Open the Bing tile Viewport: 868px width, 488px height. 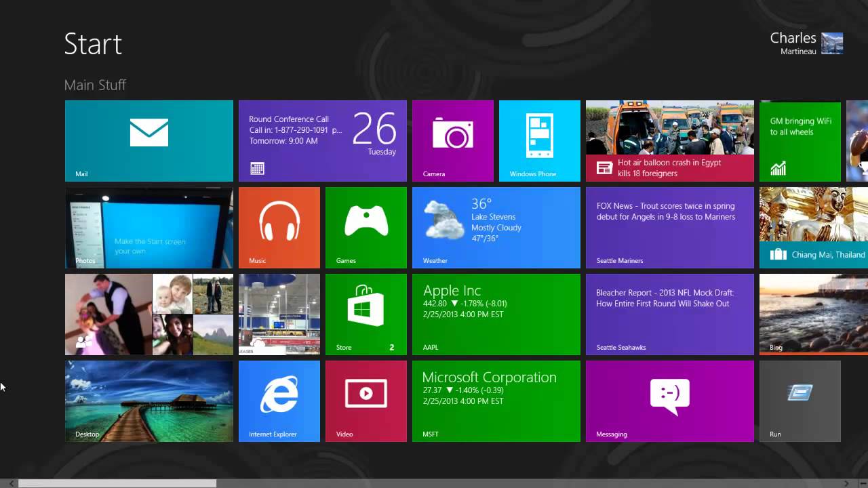point(814,314)
